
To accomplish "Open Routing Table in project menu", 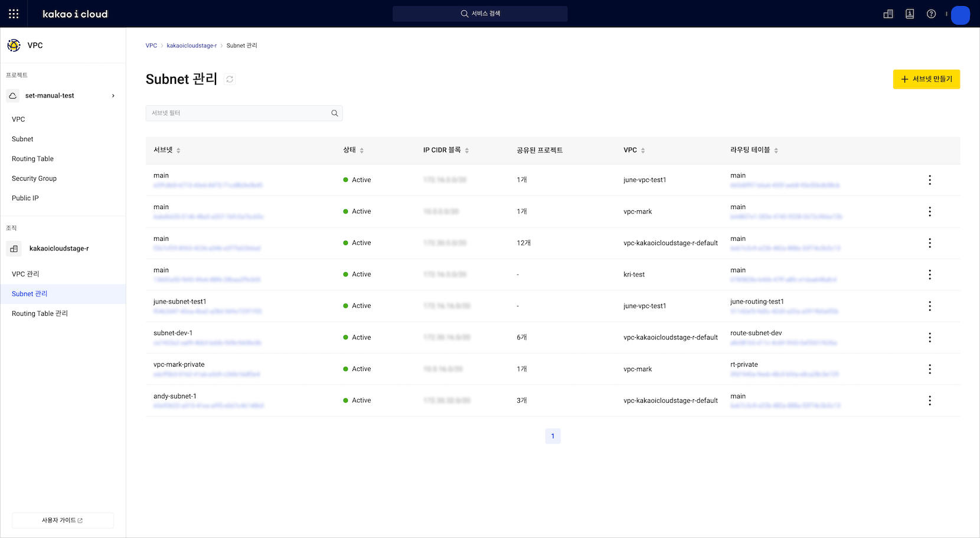I will point(32,159).
